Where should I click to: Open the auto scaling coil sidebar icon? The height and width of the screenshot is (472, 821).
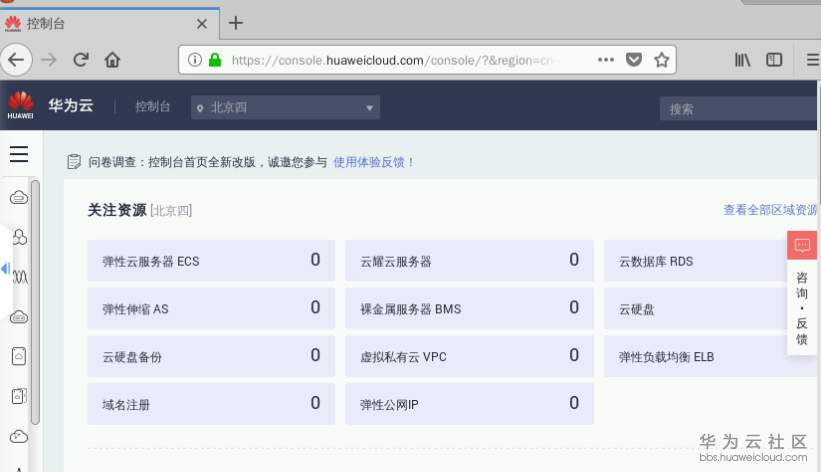point(20,277)
